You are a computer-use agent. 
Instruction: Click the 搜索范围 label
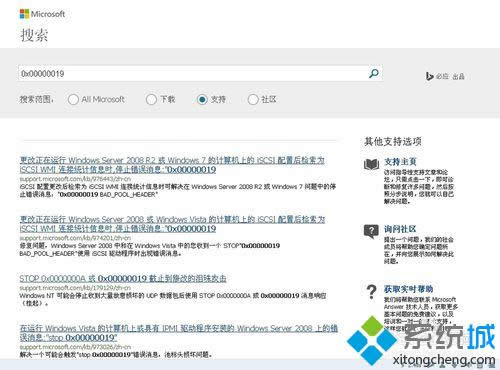click(x=37, y=99)
